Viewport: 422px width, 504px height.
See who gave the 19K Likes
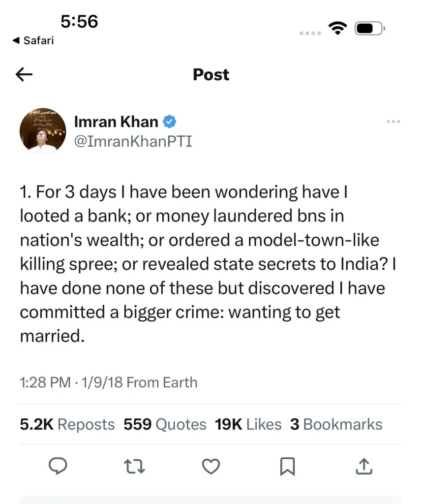click(247, 424)
